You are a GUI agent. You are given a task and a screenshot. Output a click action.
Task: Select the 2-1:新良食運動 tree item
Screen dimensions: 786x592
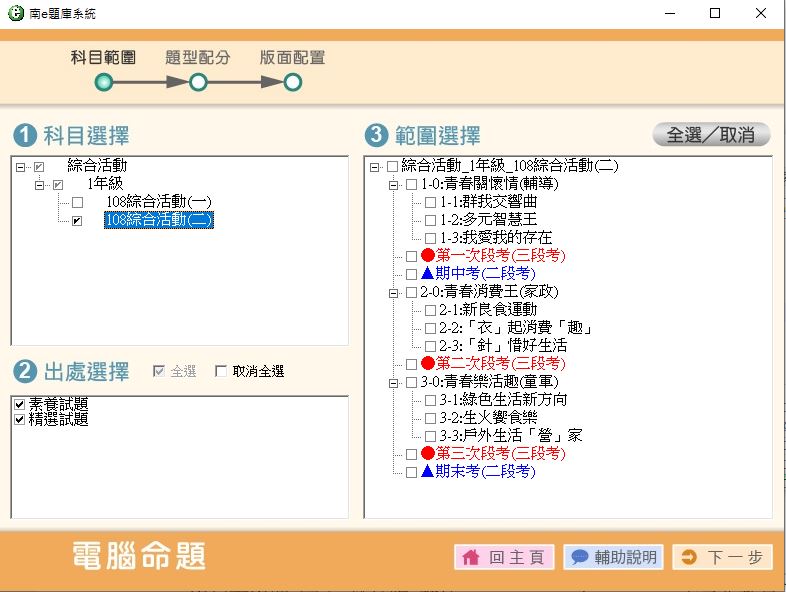488,310
